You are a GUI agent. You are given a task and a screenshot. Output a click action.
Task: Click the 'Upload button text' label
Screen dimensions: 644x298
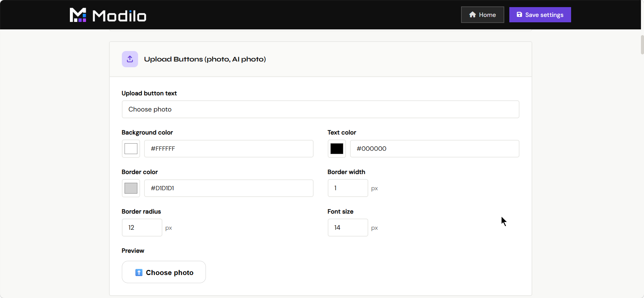click(x=149, y=93)
